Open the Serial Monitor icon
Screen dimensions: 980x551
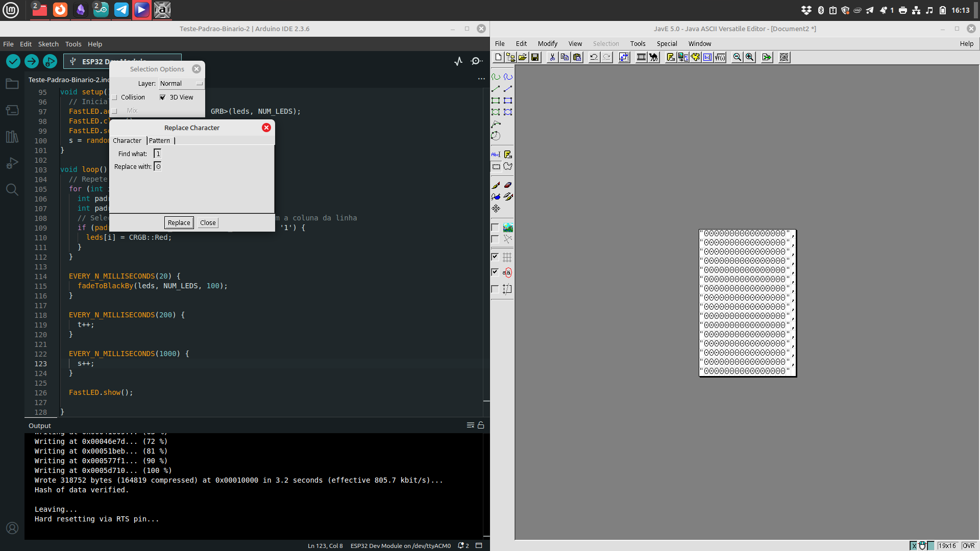(477, 61)
